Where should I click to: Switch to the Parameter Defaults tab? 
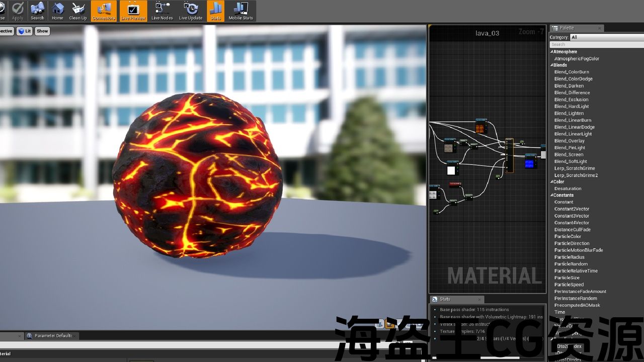tap(52, 336)
